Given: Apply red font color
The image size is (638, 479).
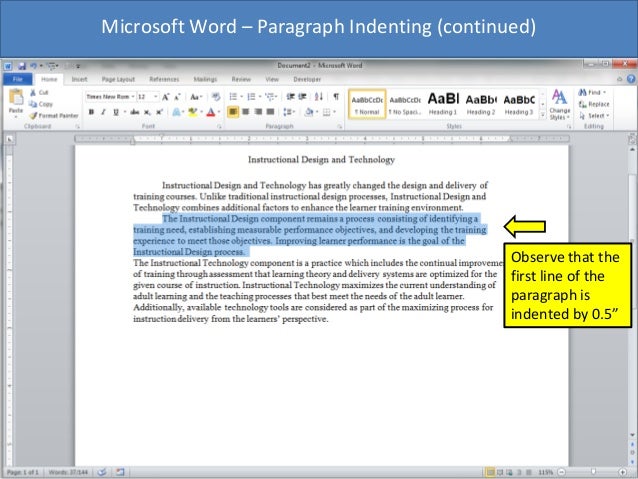Looking at the screenshot, I should 210,112.
